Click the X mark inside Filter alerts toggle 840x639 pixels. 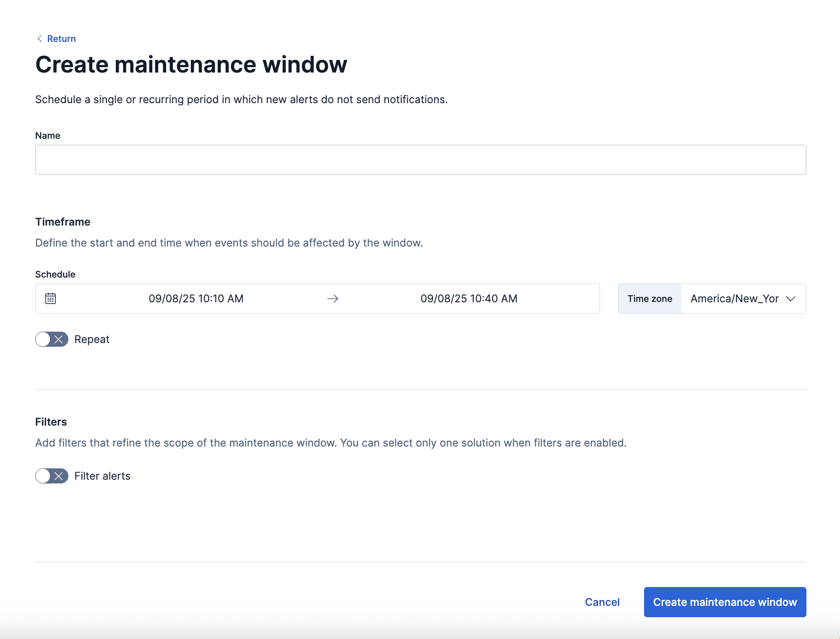click(x=59, y=476)
